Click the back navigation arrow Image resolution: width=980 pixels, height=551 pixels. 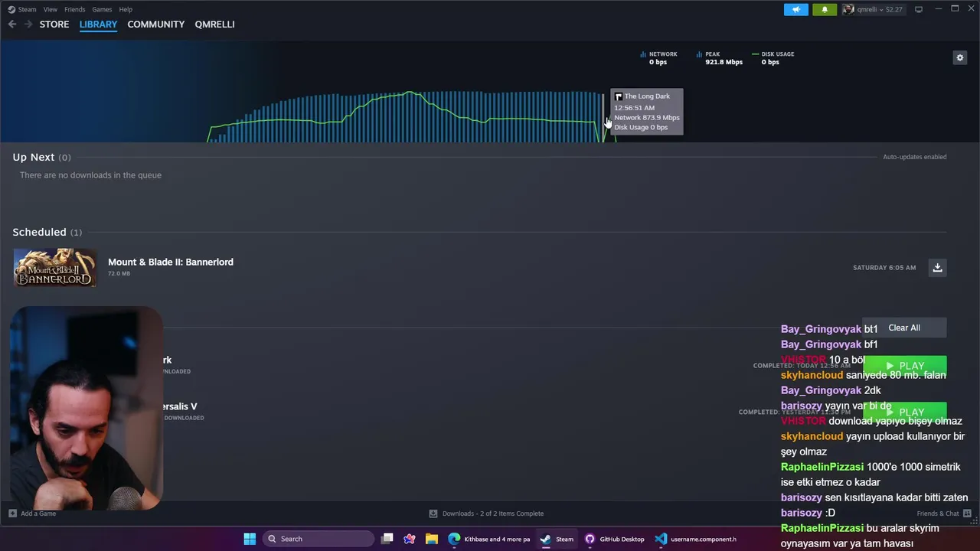click(12, 24)
